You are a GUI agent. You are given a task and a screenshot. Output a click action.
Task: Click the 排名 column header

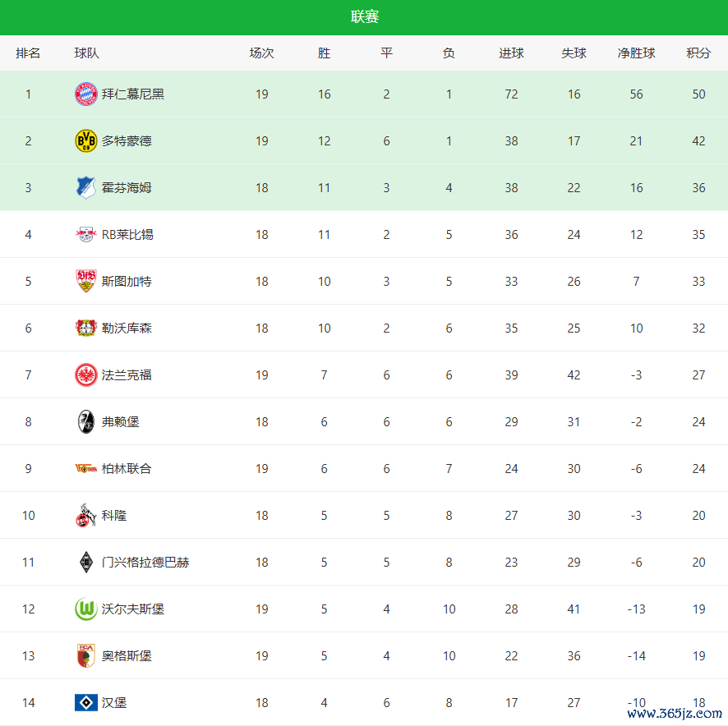click(28, 53)
